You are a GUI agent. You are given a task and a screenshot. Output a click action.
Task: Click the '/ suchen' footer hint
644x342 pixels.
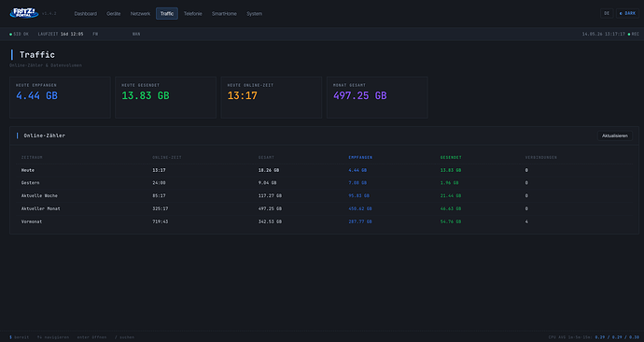coord(124,337)
